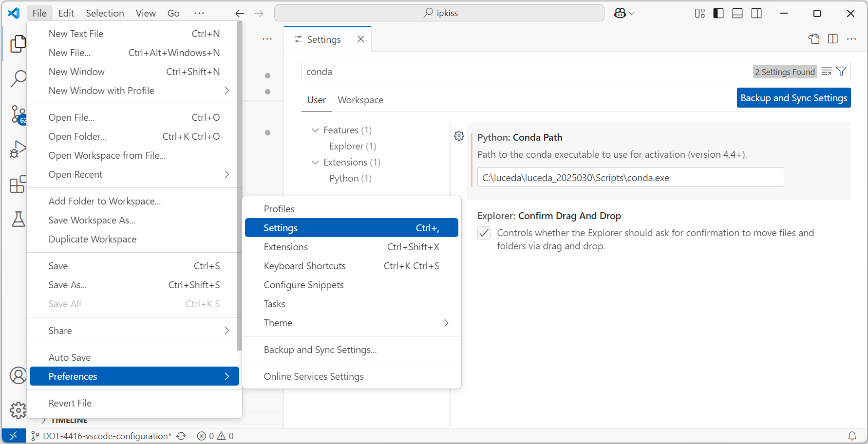Uncheck Confirm Drag And Drop checkbox
The width and height of the screenshot is (868, 444).
pos(484,233)
